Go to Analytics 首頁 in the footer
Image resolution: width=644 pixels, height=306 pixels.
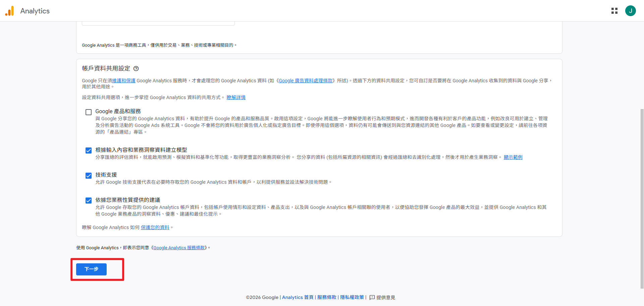pyautogui.click(x=298, y=297)
